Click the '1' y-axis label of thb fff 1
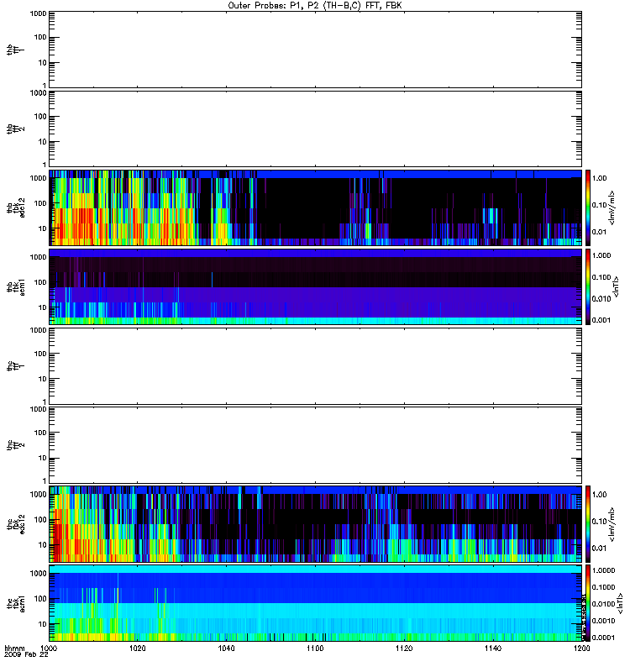The height and width of the screenshot is (672, 630). [45, 86]
